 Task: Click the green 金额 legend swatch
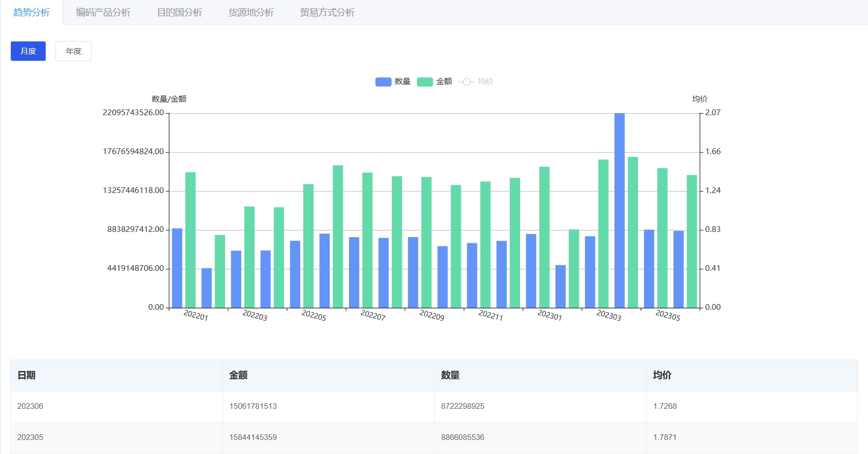click(x=425, y=81)
